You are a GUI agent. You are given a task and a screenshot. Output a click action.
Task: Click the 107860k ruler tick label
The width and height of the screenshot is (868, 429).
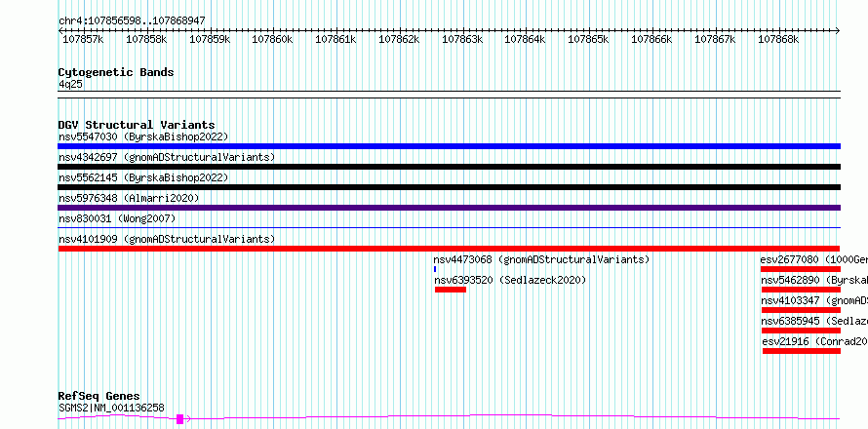tap(272, 39)
